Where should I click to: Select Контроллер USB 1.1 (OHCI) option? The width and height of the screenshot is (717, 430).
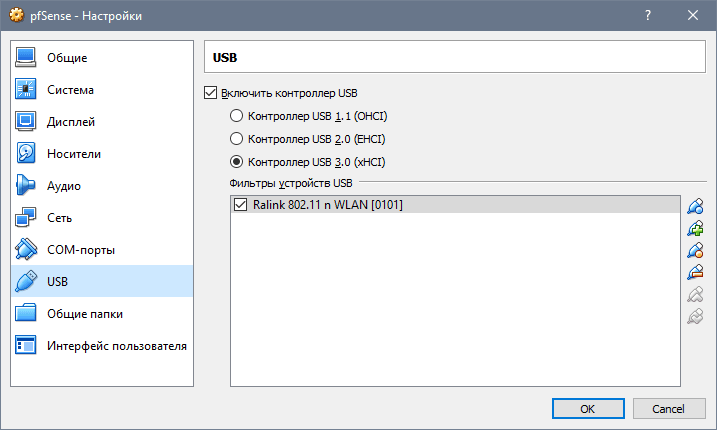[237, 116]
